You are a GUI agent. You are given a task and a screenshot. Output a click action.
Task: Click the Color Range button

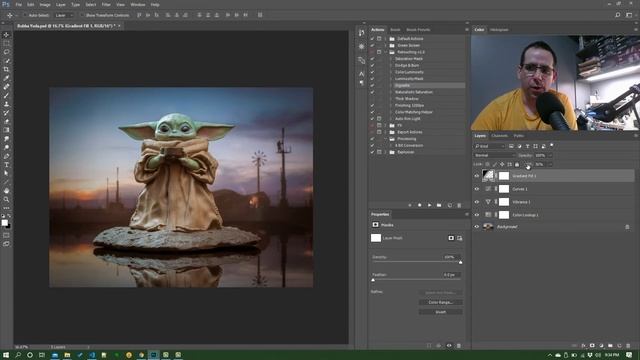click(x=440, y=302)
